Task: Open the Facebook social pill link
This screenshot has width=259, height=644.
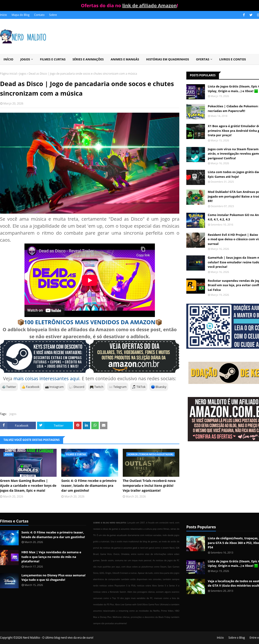Action: tap(31, 387)
